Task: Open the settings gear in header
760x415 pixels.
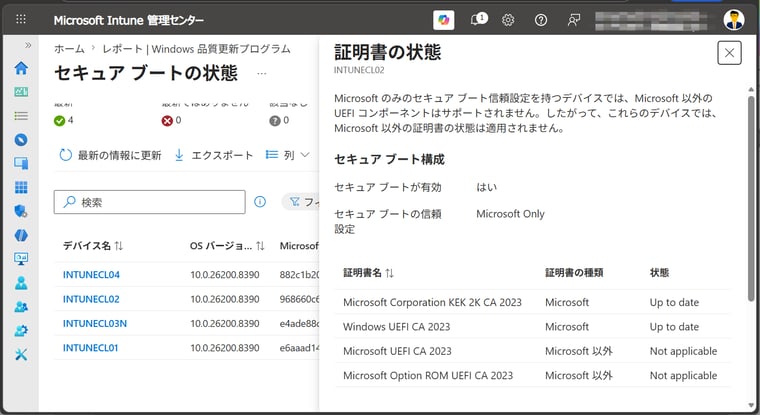Action: (x=508, y=20)
